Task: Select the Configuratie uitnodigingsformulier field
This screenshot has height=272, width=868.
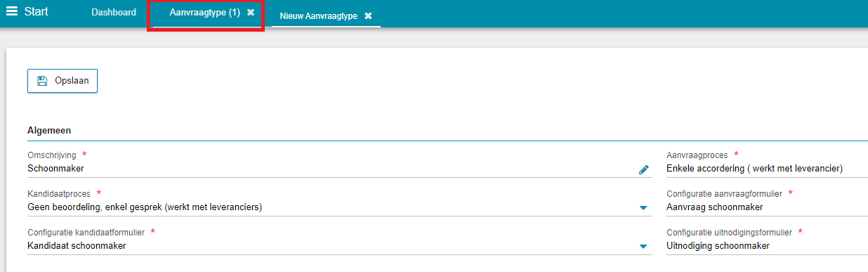Action: click(x=767, y=246)
